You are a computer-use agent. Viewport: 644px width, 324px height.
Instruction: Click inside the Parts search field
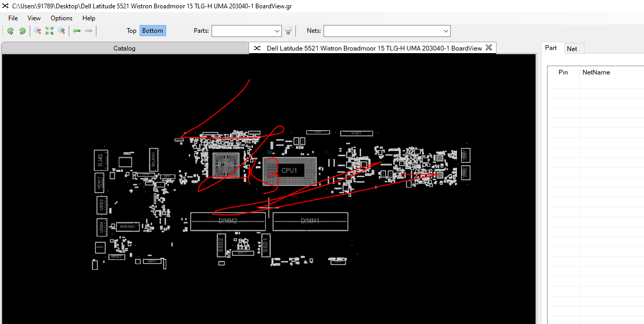pos(242,31)
